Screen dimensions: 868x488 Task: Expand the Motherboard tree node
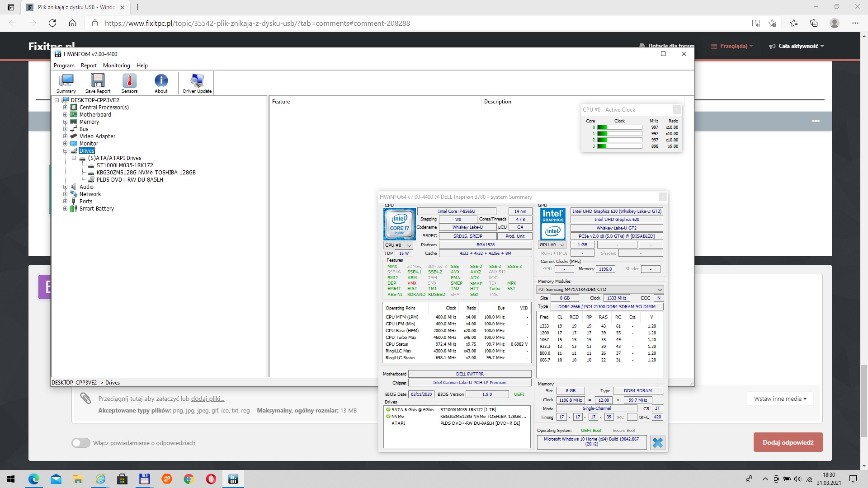coord(65,115)
